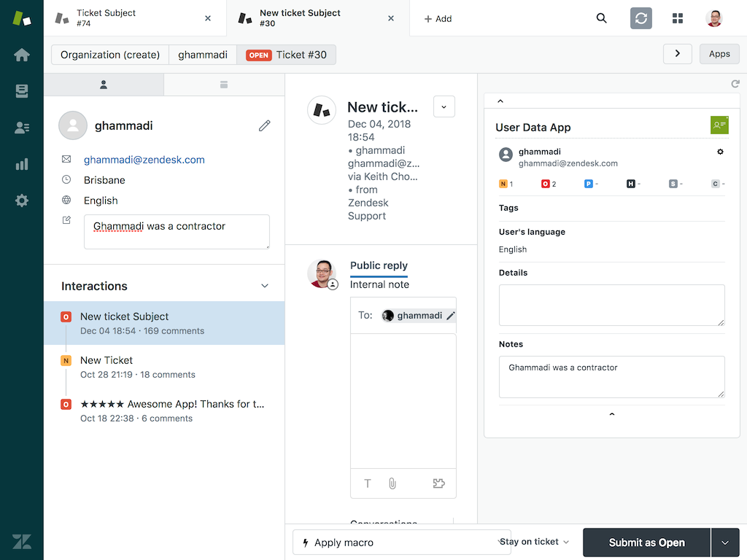Image resolution: width=747 pixels, height=560 pixels.
Task: Open the Customers panel from the sidebar
Action: tap(22, 128)
